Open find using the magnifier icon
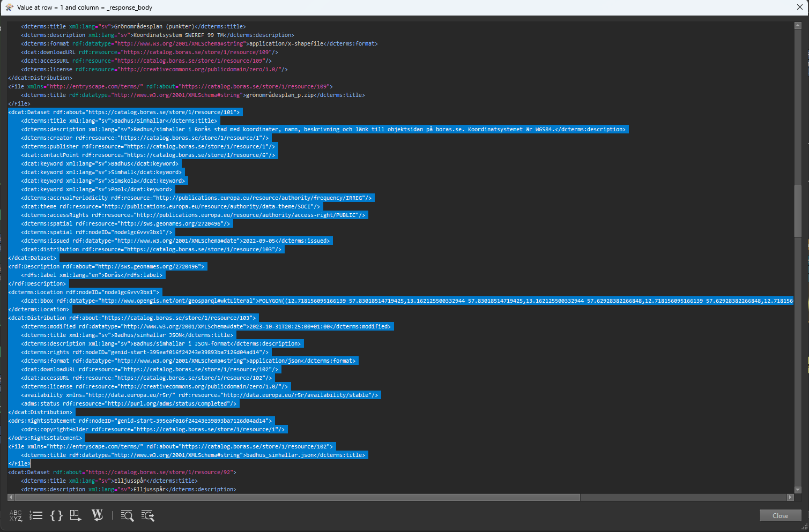 coord(127,515)
